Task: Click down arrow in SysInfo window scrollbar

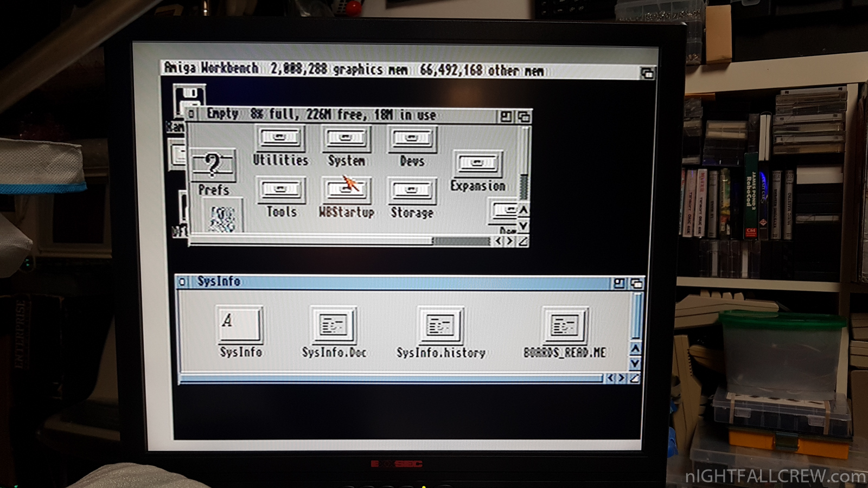Action: [635, 363]
